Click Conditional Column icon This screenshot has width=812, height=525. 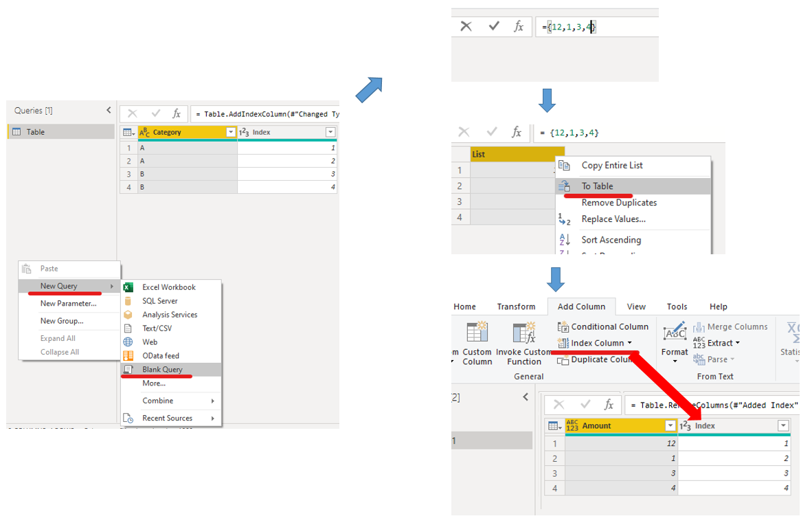tap(563, 327)
